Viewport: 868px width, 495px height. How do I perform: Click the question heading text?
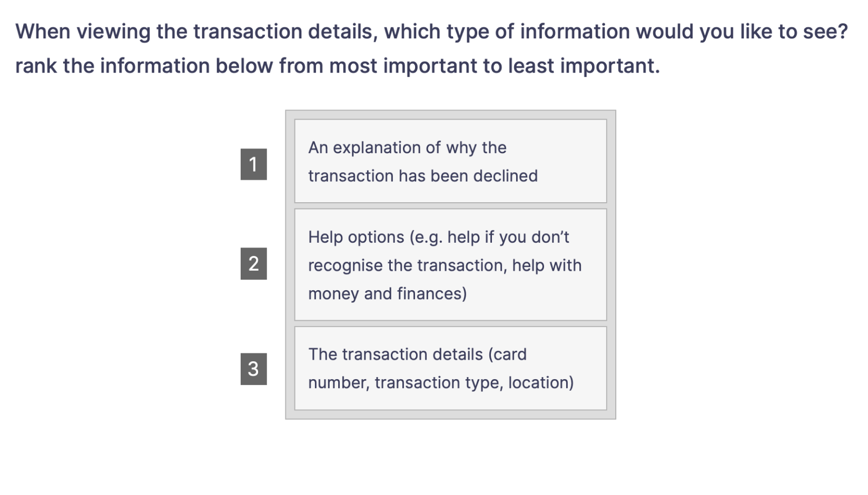point(432,32)
